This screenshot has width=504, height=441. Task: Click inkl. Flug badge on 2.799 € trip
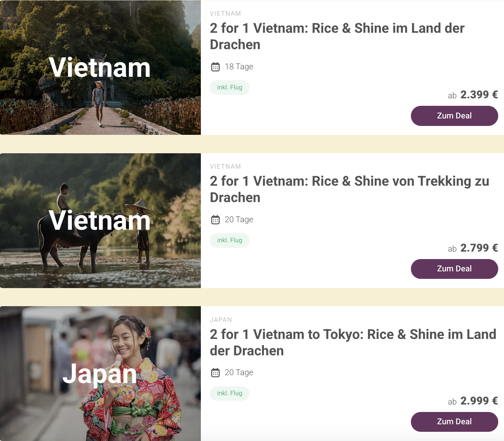(x=229, y=240)
